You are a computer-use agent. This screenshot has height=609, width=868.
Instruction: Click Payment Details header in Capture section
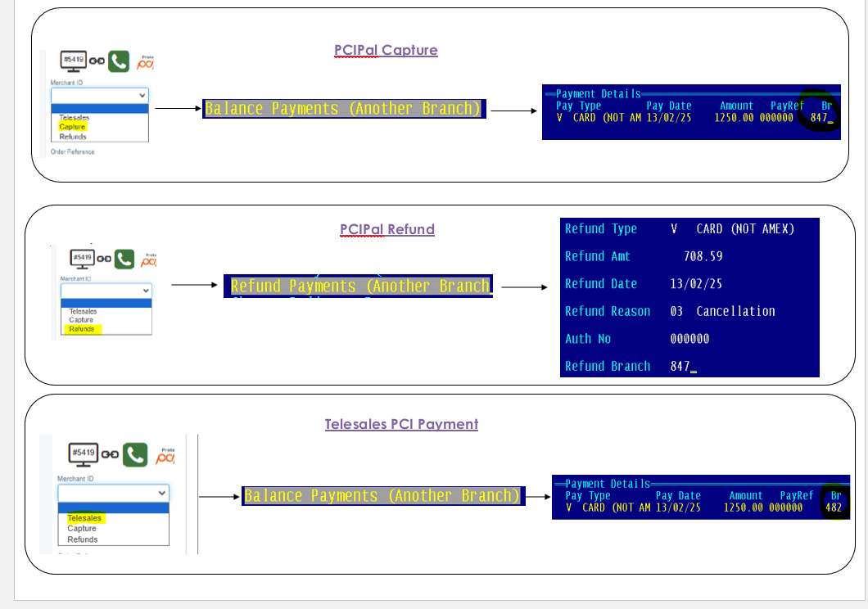pos(599,93)
